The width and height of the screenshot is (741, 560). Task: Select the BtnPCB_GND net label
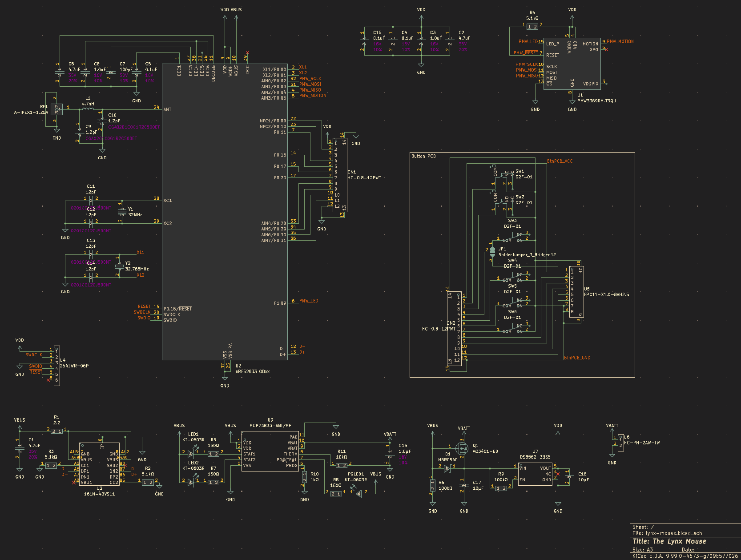pyautogui.click(x=577, y=358)
